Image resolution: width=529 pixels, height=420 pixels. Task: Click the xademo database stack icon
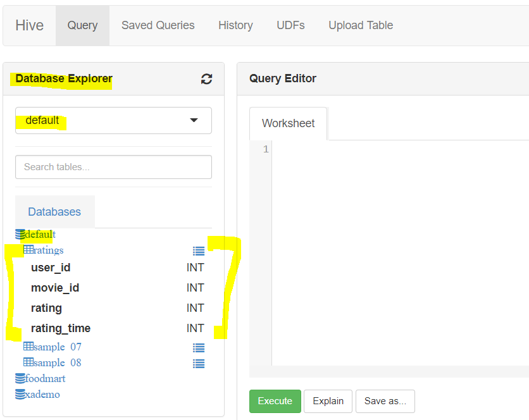(x=20, y=394)
